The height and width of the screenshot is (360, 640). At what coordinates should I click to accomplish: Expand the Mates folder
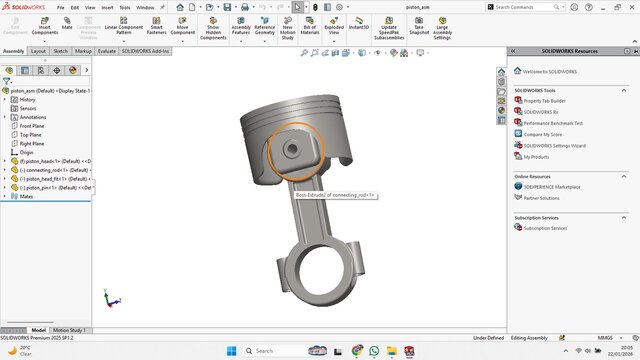5,196
